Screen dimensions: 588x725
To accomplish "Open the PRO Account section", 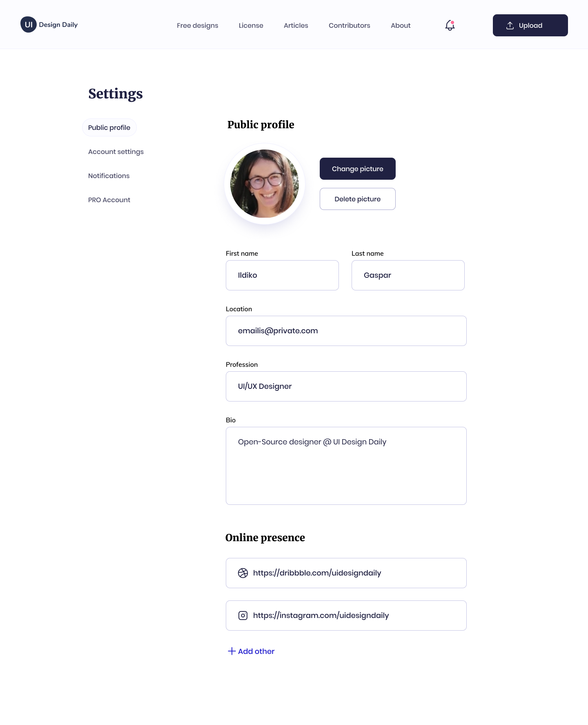I will coord(109,200).
